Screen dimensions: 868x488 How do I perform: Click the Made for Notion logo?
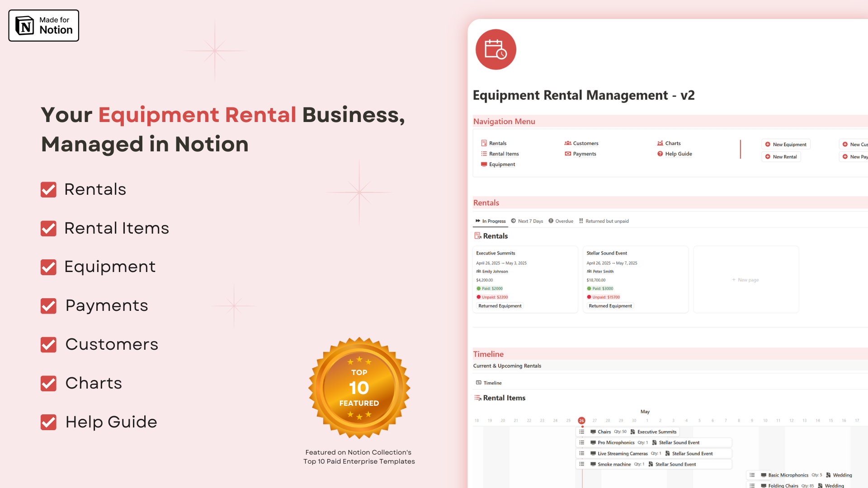pyautogui.click(x=43, y=26)
